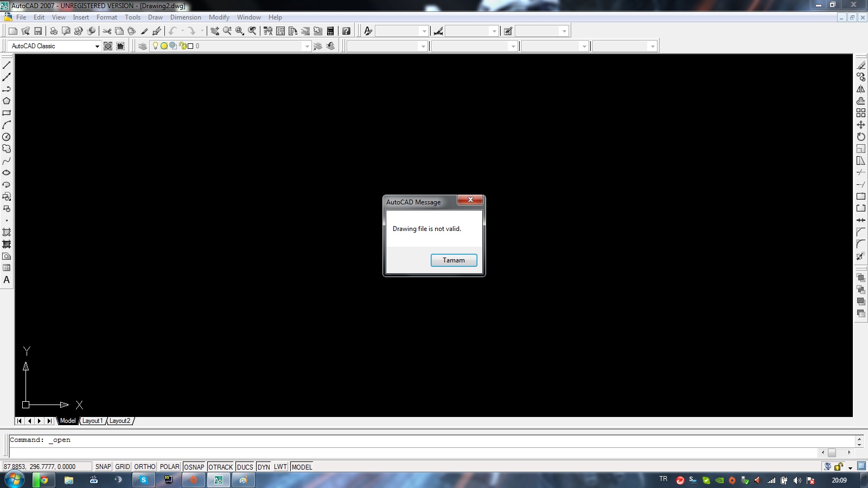Choose the Move tool
This screenshot has width=868, height=488.
point(861,125)
